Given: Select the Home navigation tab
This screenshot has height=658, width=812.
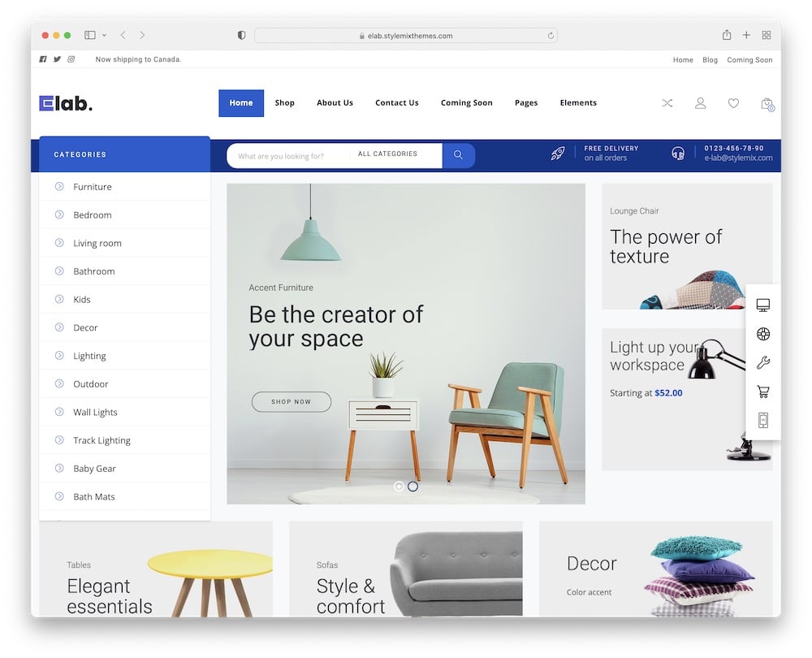Looking at the screenshot, I should (x=241, y=103).
